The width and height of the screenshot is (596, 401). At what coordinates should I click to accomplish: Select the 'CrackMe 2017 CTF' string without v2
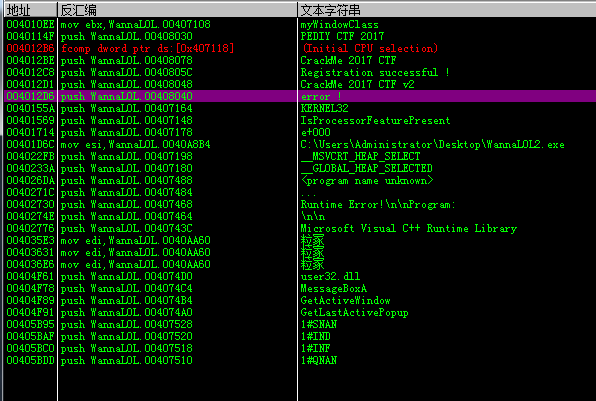tap(348, 60)
